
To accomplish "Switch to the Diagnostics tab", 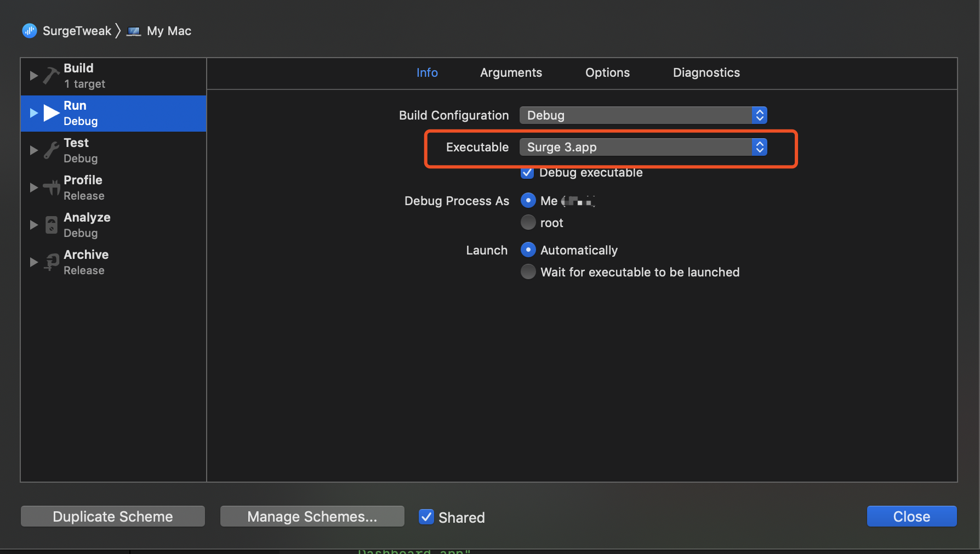I will (706, 72).
